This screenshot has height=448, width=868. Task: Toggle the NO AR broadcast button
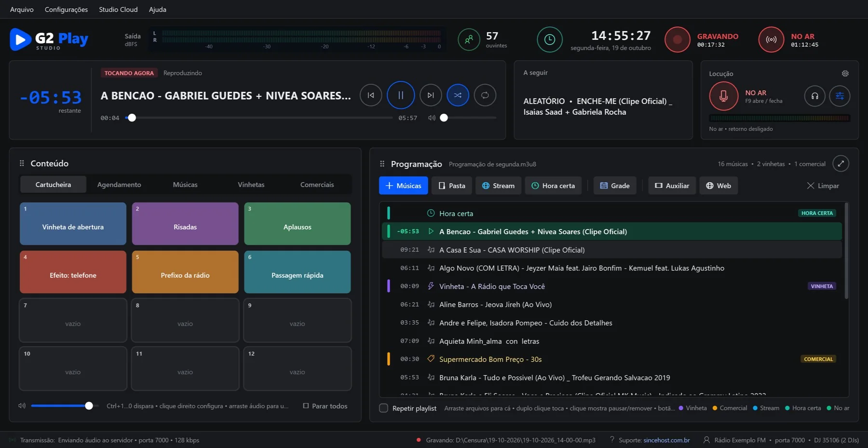click(771, 40)
